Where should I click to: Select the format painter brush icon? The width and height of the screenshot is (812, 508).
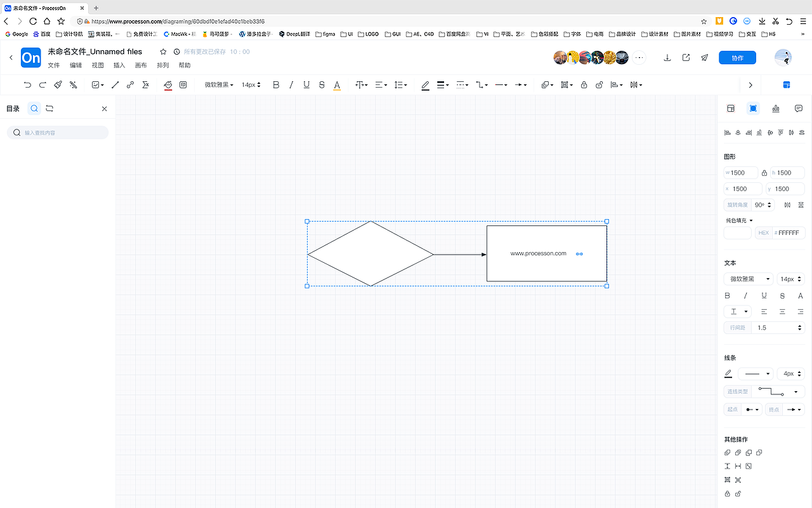point(58,84)
